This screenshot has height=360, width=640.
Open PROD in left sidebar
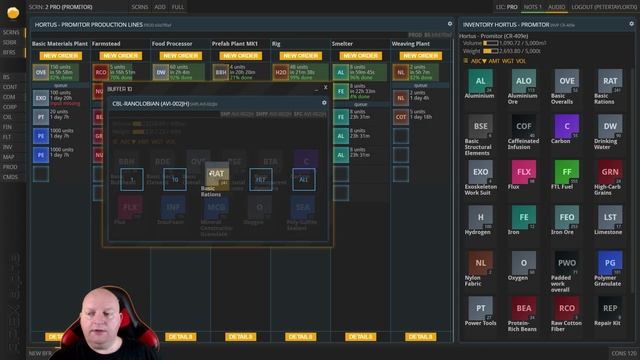tap(10, 167)
